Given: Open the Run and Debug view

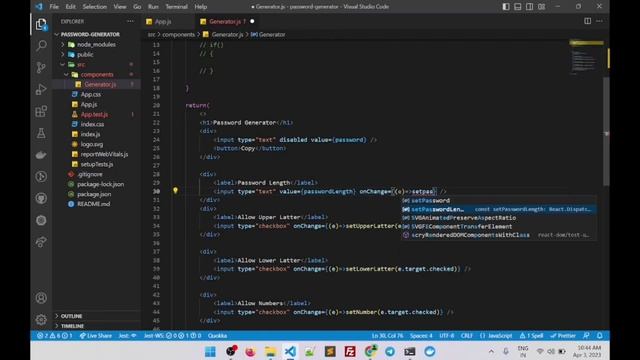Looking at the screenshot, I should click(41, 89).
